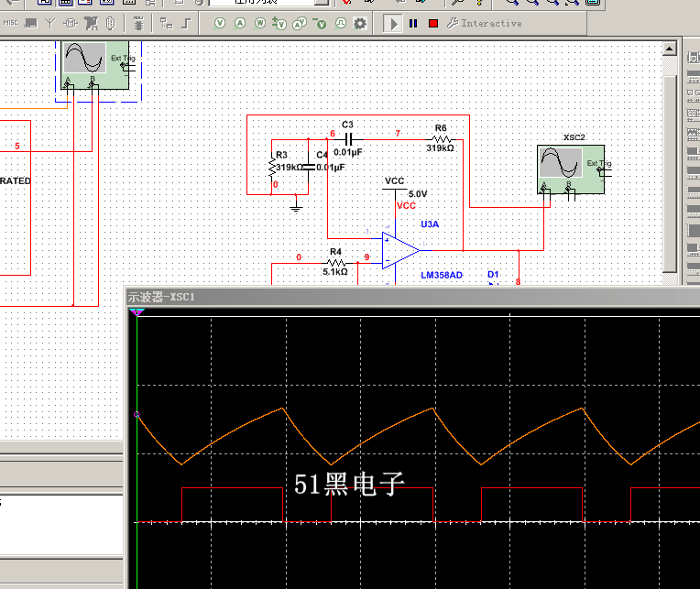Open probe settings gear
This screenshot has width=700, height=589.
[360, 23]
